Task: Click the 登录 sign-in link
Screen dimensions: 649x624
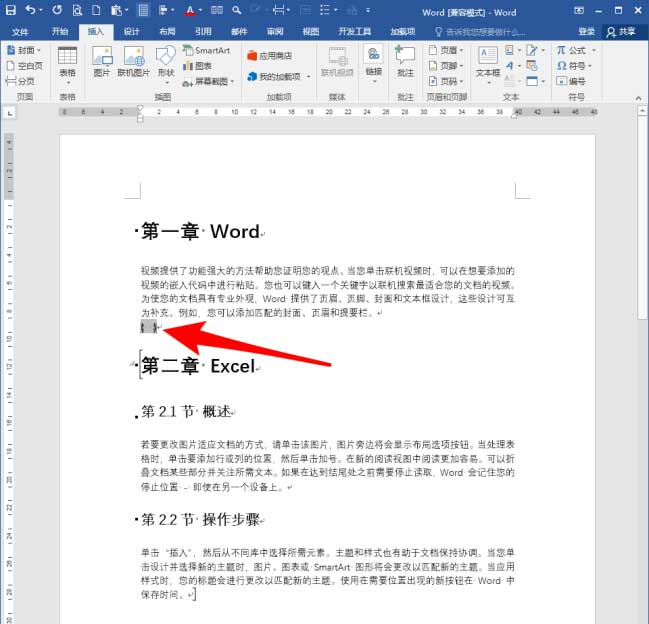Action: [x=586, y=31]
